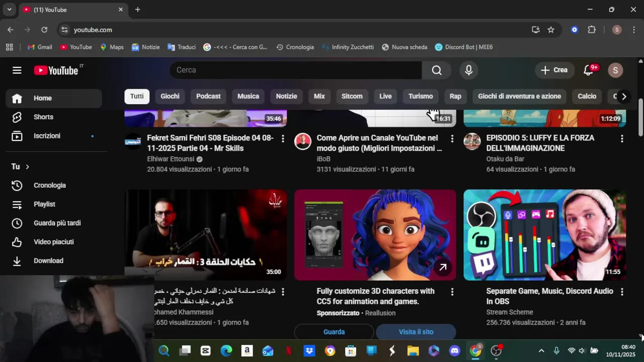Open options for EPISODIO 5 LUFFY video
This screenshot has height=362, width=644.
click(x=622, y=138)
